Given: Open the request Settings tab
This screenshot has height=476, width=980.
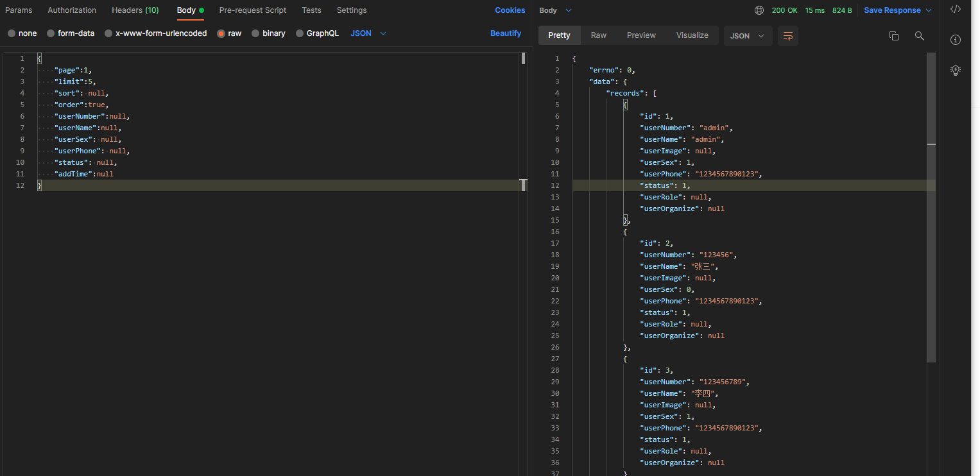Looking at the screenshot, I should pyautogui.click(x=352, y=10).
